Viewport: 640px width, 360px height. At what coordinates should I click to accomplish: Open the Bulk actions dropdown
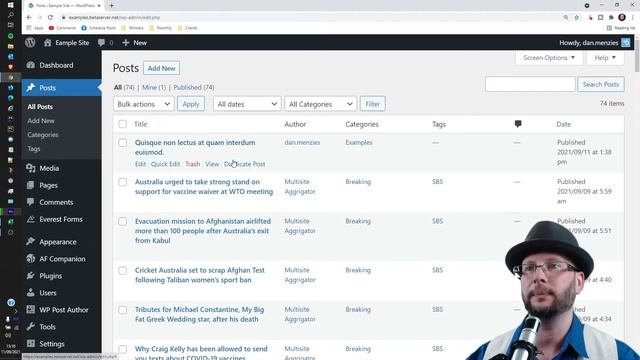(144, 104)
